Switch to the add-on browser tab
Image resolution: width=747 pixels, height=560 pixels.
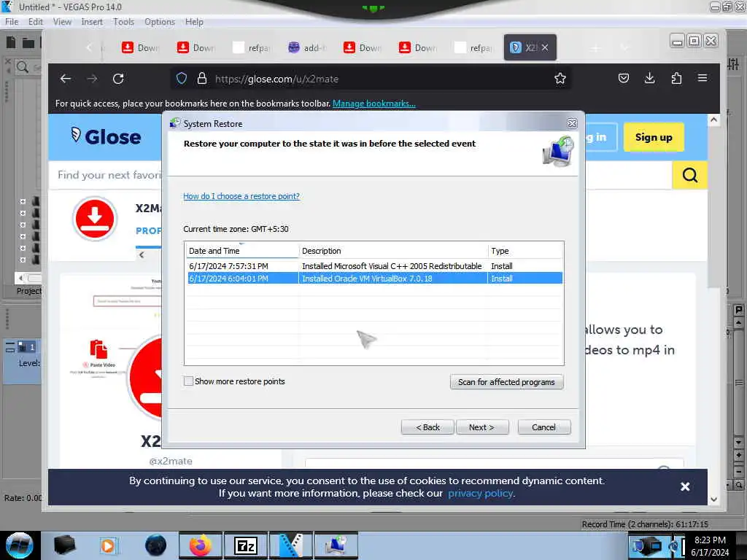tap(307, 47)
